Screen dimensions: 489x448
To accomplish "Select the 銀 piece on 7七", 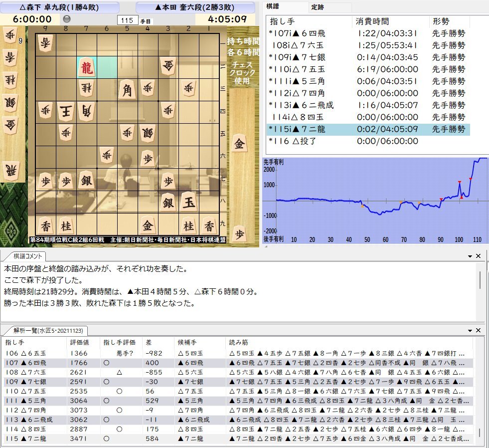I will [x=87, y=180].
